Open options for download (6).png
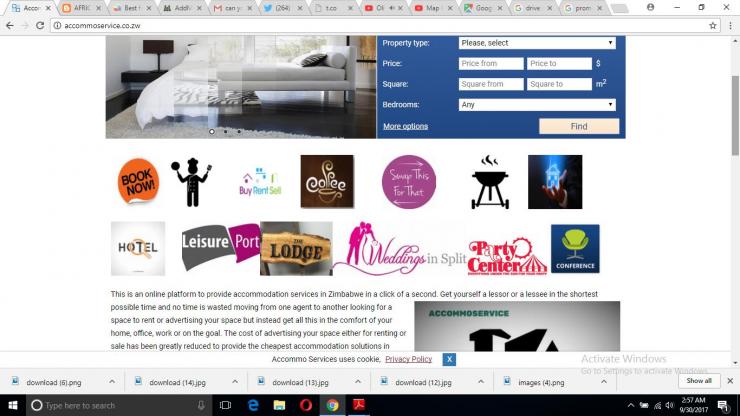This screenshot has height=416, width=740. tap(112, 382)
